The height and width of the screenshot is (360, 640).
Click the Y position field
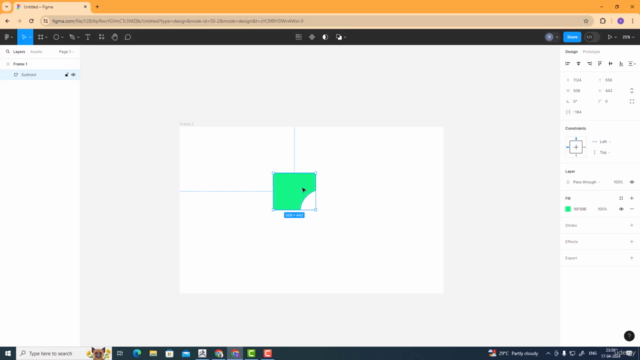[x=611, y=80]
